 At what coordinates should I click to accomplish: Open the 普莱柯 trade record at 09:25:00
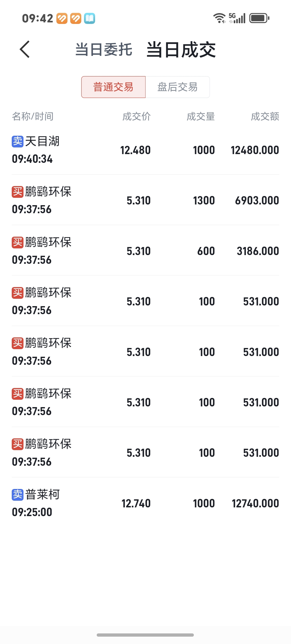(145, 503)
